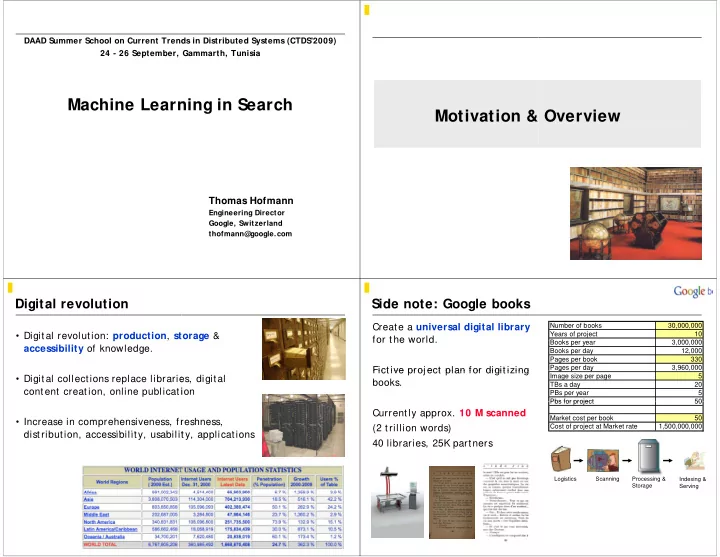
Task: Click the 'Pages per book' cell
Action: (602, 359)
